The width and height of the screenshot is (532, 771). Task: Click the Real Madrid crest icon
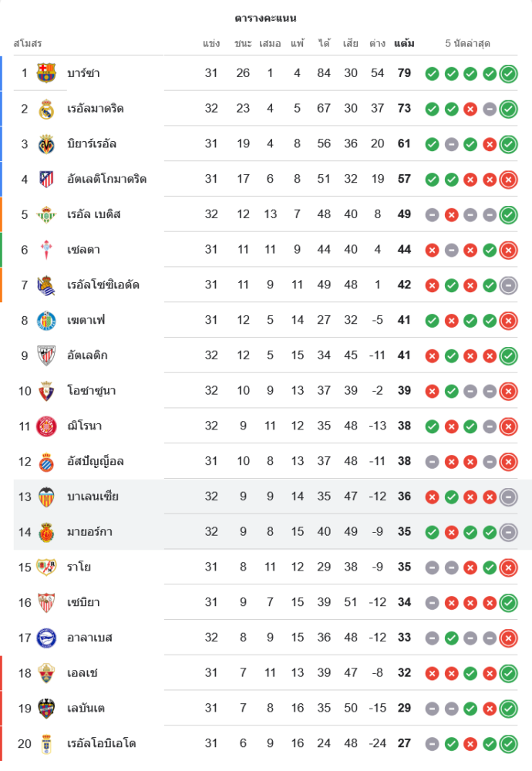pyautogui.click(x=46, y=109)
